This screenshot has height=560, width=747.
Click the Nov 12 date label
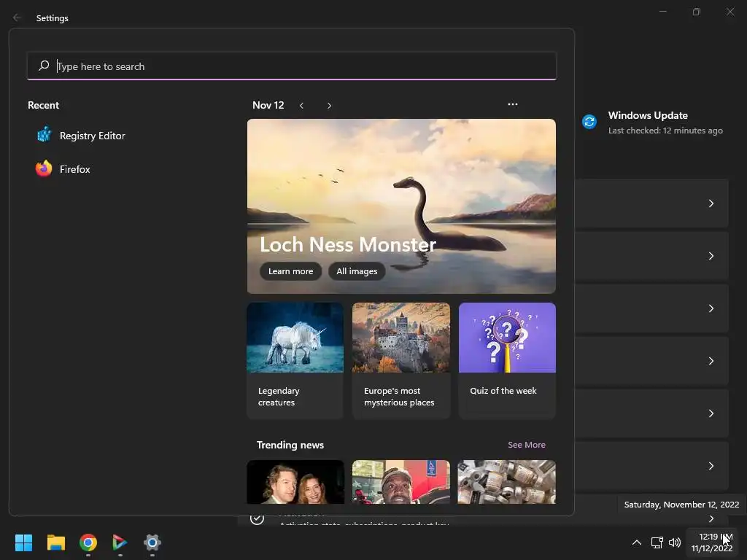click(268, 105)
